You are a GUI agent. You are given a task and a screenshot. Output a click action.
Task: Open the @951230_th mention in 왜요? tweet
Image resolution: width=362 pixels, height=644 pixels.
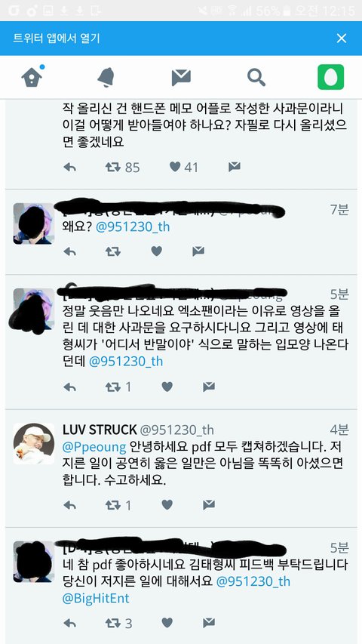[x=133, y=227]
